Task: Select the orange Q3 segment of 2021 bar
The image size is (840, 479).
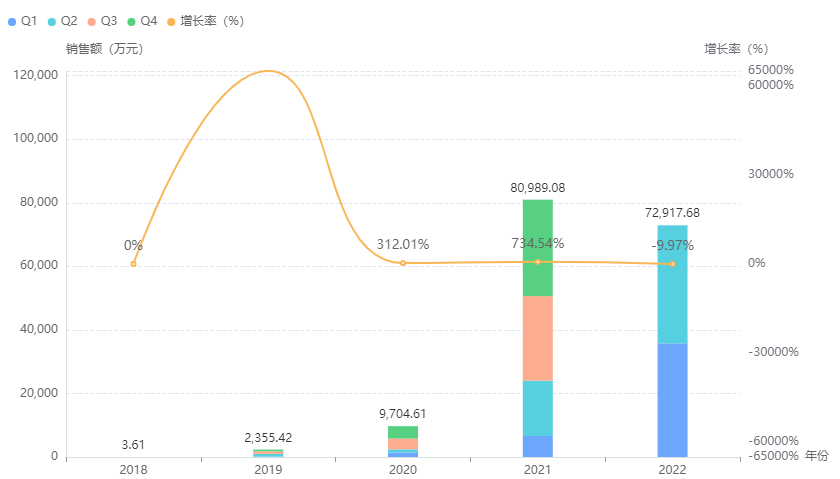Action: click(x=538, y=338)
